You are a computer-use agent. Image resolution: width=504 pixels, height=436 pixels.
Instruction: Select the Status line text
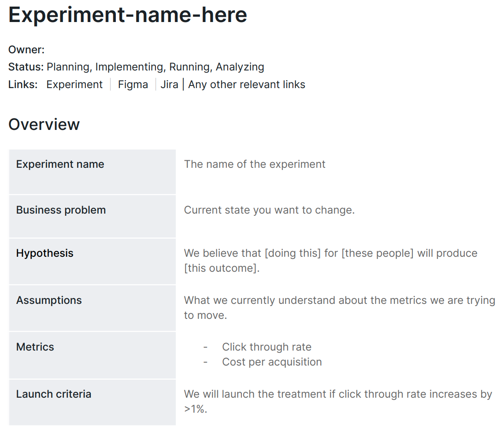click(136, 67)
